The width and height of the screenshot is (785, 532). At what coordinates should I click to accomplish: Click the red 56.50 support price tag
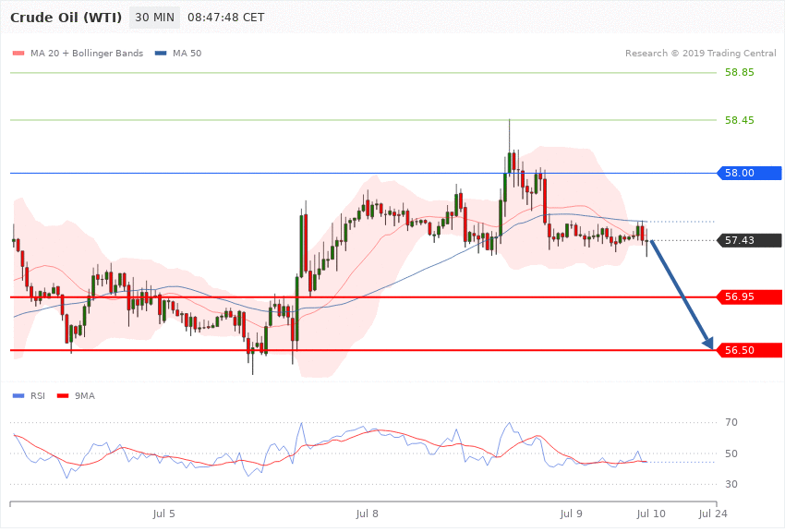(x=750, y=350)
